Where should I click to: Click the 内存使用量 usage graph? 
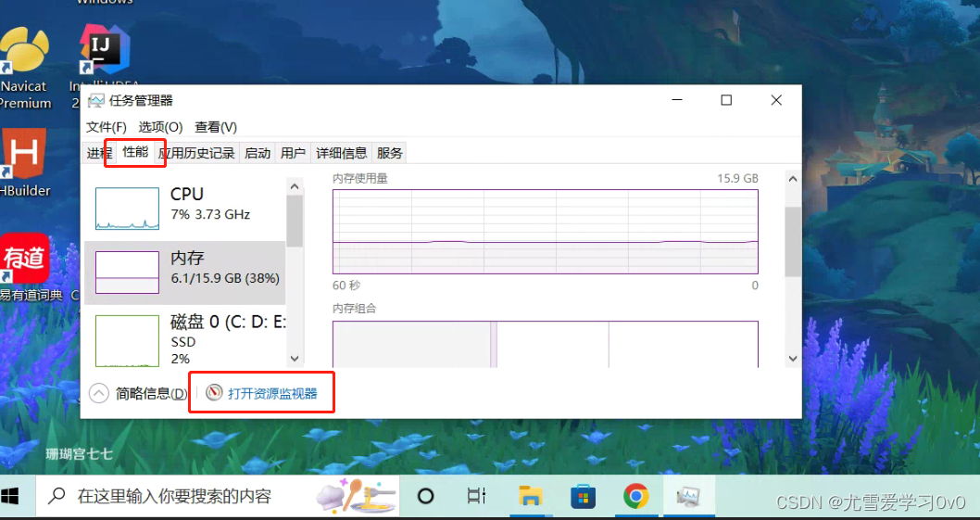pyautogui.click(x=545, y=232)
